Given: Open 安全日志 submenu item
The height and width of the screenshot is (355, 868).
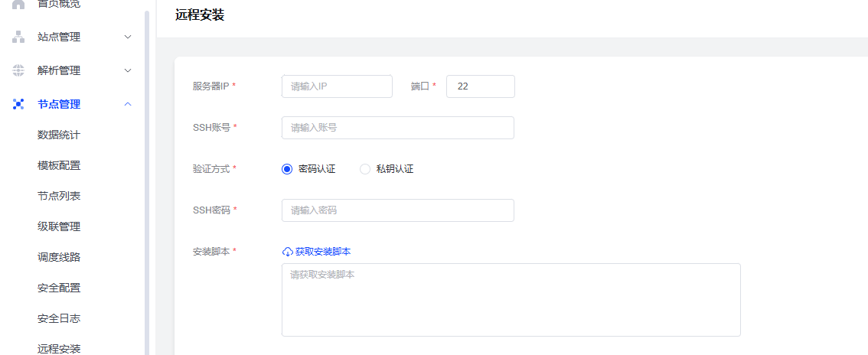Looking at the screenshot, I should [59, 318].
